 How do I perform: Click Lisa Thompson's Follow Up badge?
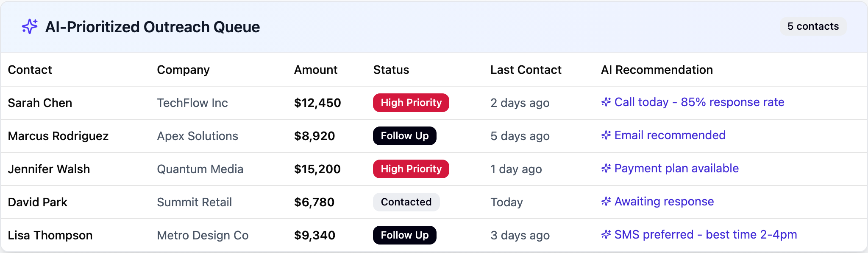[404, 235]
